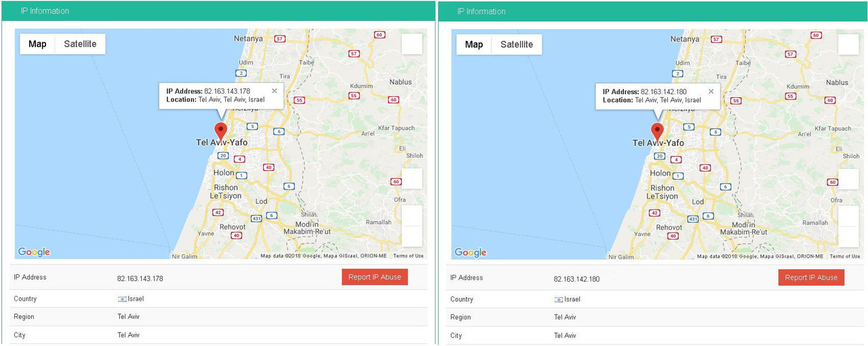Click the Kfar Tapuach label on the 82.163.142.180 map
This screenshot has height=346, width=868.
click(833, 128)
